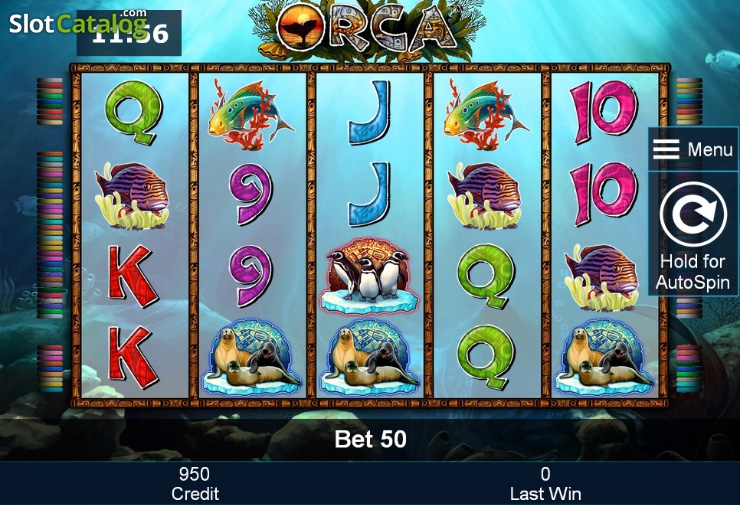This screenshot has height=505, width=740.
Task: Select the seals symbol on reel two
Action: [x=252, y=359]
